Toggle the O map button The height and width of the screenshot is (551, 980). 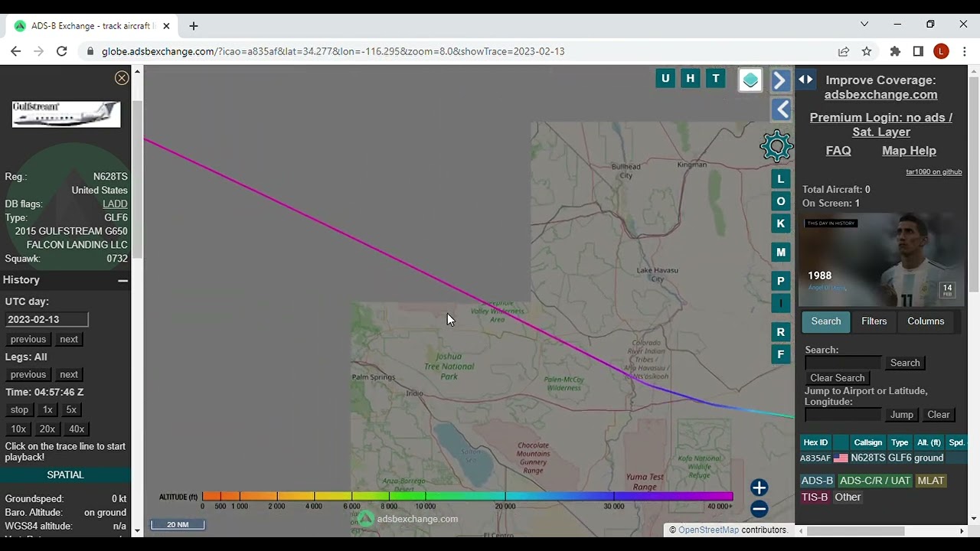point(781,201)
